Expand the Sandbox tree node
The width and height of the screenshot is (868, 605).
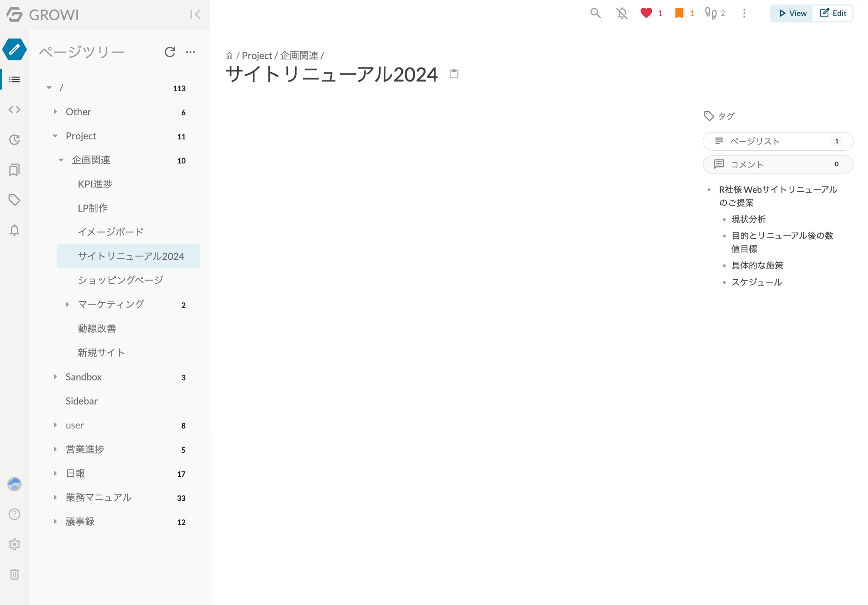[x=55, y=377]
